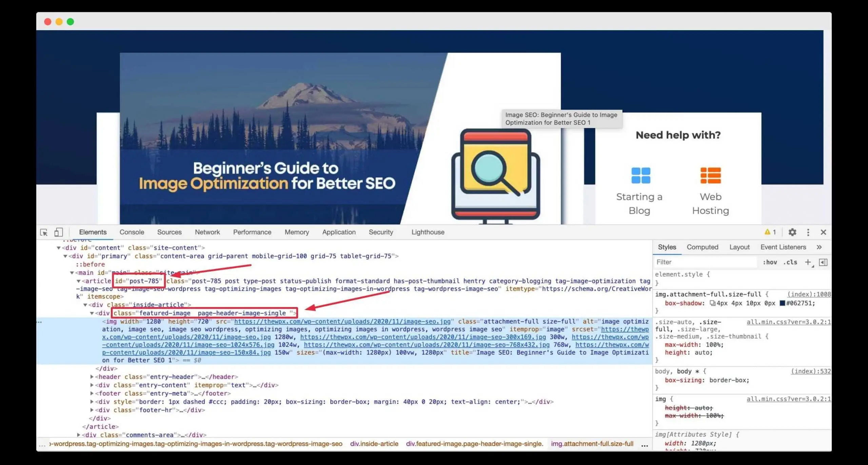Image resolution: width=868 pixels, height=465 pixels.
Task: Open DevTools three-dot customize menu
Action: pyautogui.click(x=808, y=232)
